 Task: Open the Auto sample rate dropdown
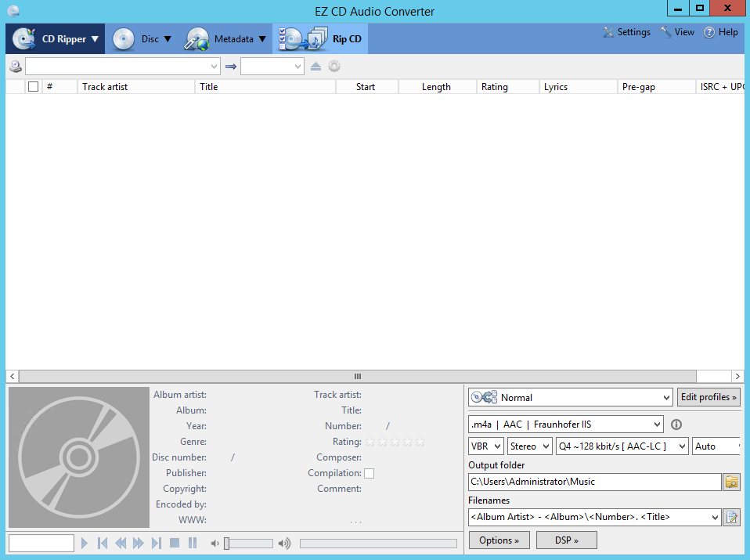coord(716,446)
